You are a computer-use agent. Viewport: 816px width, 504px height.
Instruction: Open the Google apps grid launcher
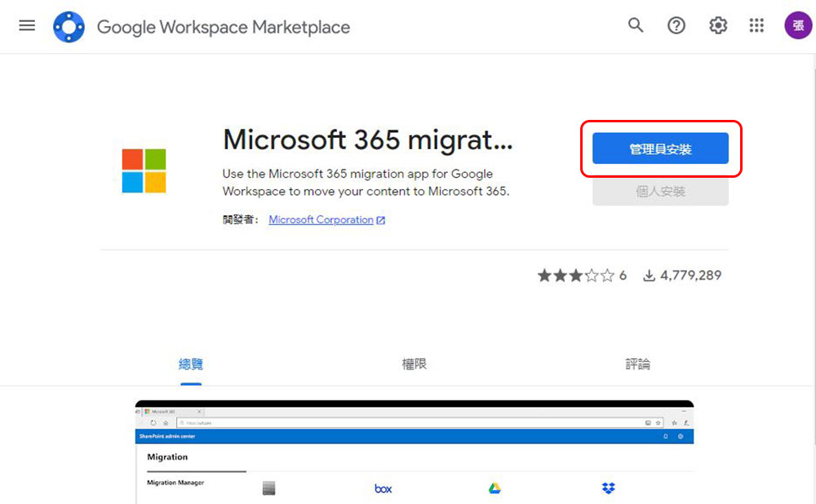coord(756,25)
